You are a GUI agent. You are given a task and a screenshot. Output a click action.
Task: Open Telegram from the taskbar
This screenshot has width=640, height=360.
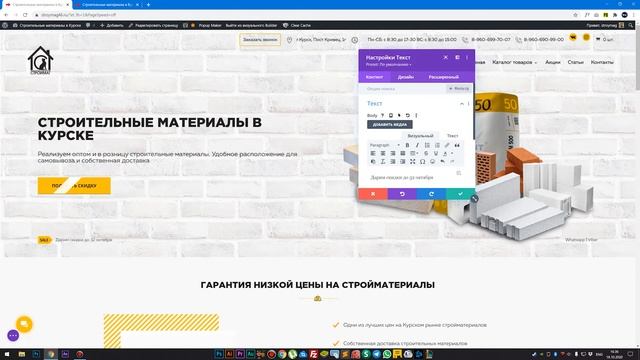pyautogui.click(x=376, y=354)
